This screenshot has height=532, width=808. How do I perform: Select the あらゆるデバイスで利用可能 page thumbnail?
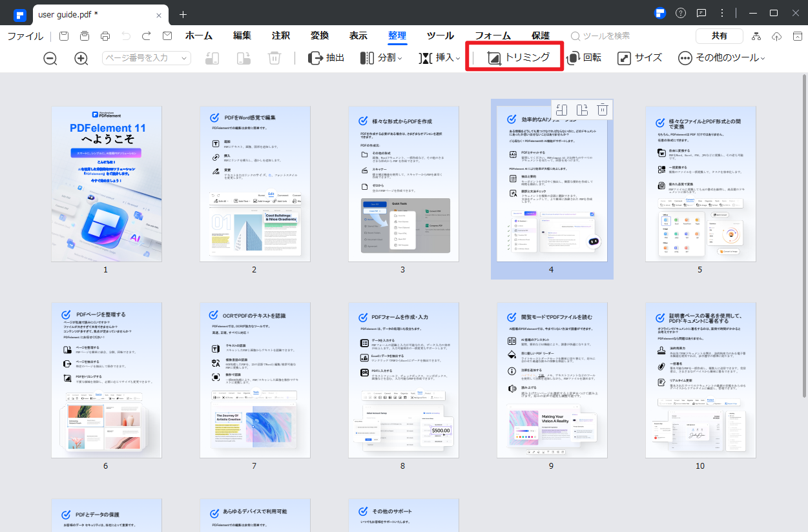[255, 515]
